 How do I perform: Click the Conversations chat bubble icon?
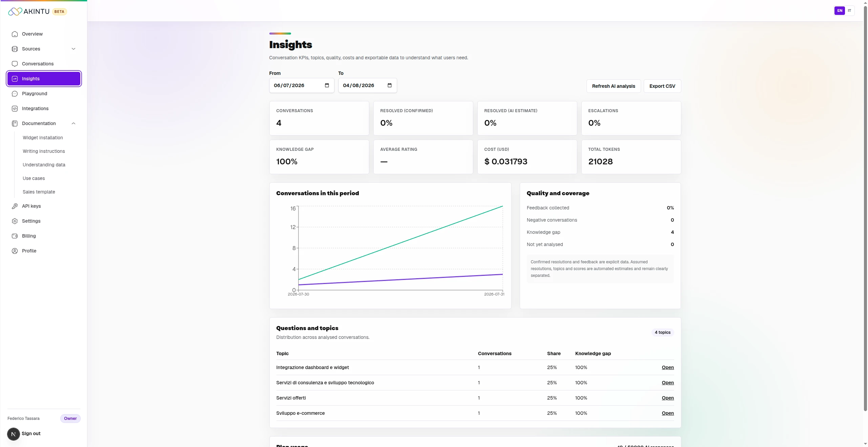(x=15, y=64)
